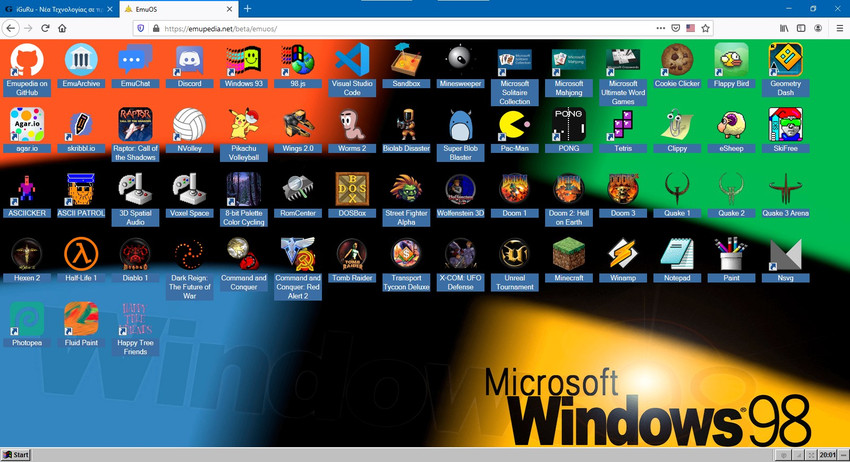Image resolution: width=850 pixels, height=462 pixels.
Task: Save the page to Pocket
Action: [675, 28]
